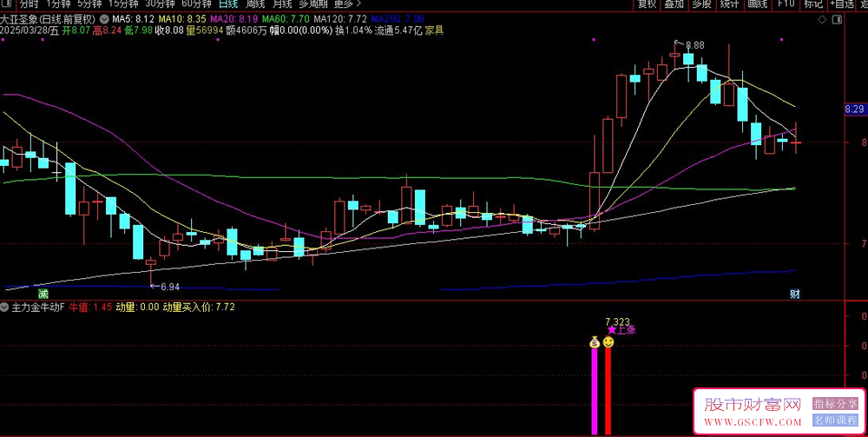Switch to 30分钟 period

[x=160, y=3]
